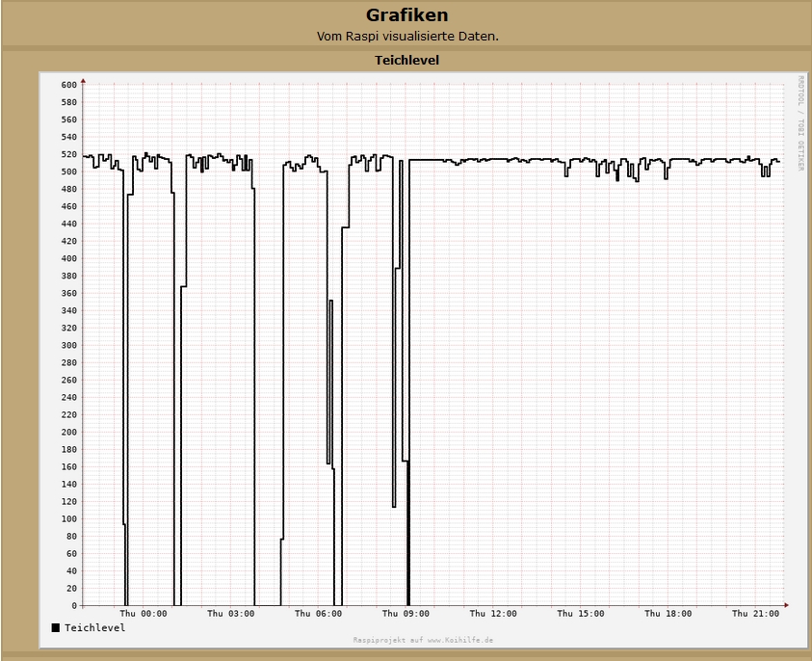Click the red arrow atop the y-axis
Screen dimensions: 812x661
84,80
